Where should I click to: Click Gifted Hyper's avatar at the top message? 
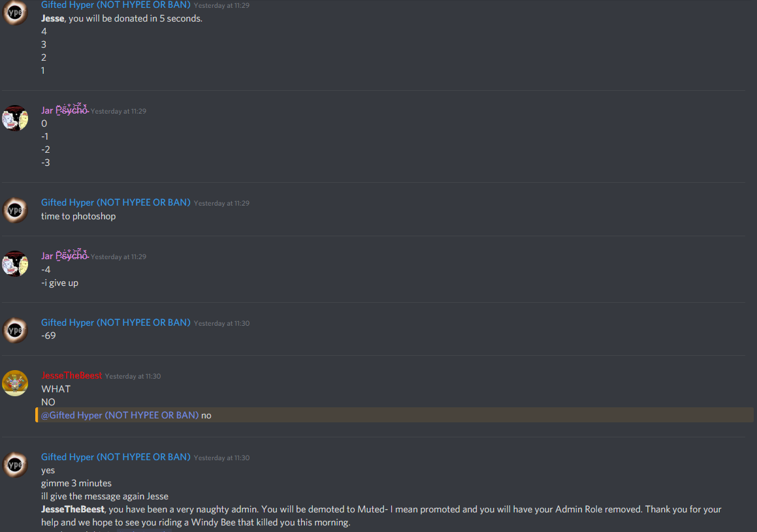coord(15,12)
